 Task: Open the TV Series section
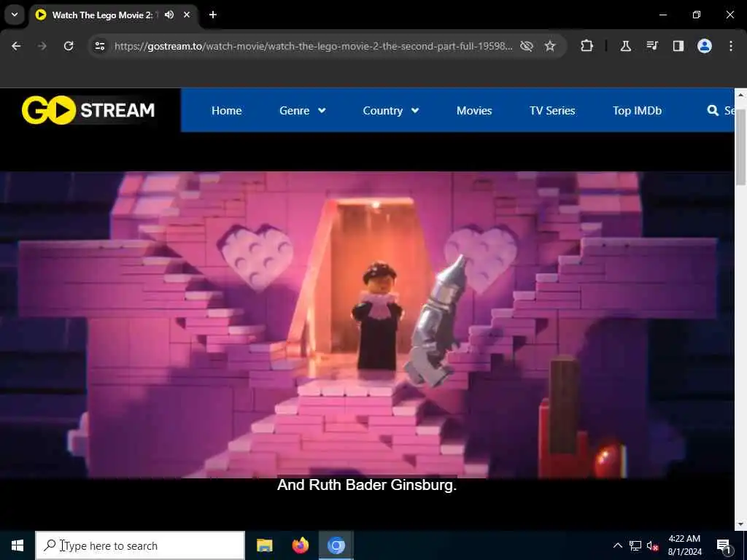[552, 111]
